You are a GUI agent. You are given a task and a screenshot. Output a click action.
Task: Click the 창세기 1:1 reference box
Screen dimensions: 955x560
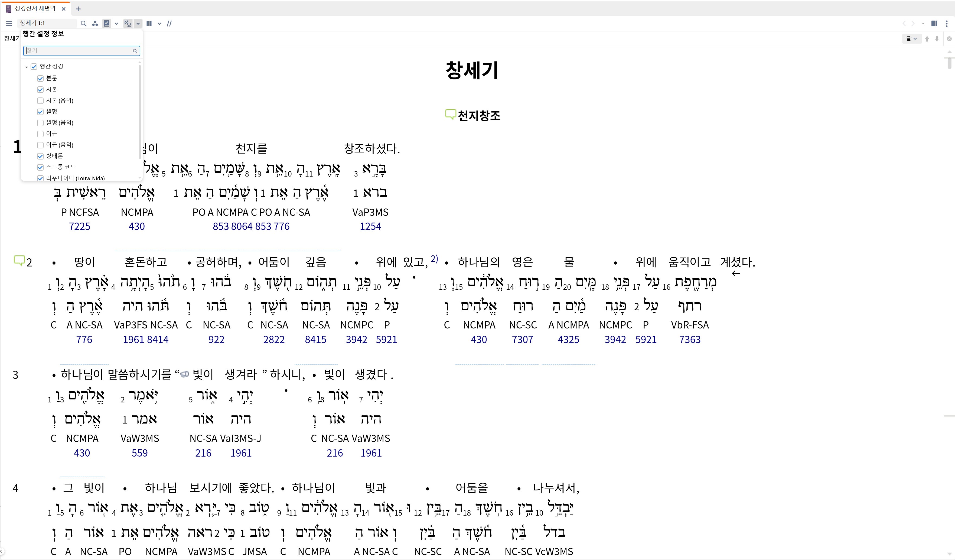click(x=47, y=24)
